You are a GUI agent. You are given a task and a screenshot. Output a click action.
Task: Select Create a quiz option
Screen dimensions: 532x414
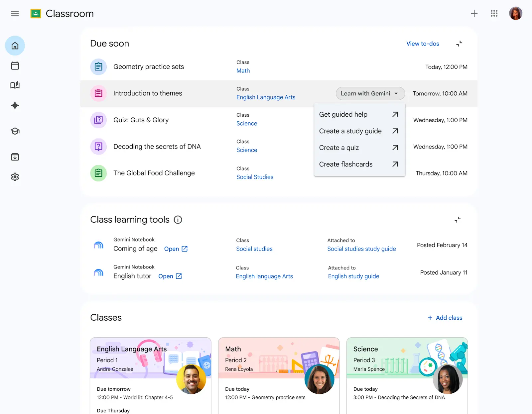(x=359, y=148)
